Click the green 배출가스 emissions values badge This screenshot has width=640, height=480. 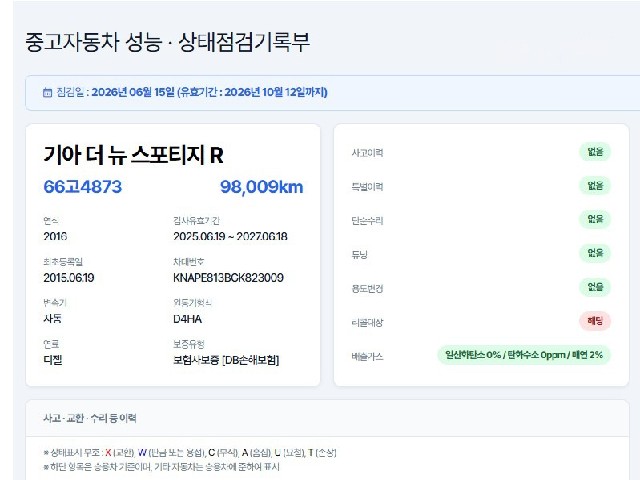524,355
